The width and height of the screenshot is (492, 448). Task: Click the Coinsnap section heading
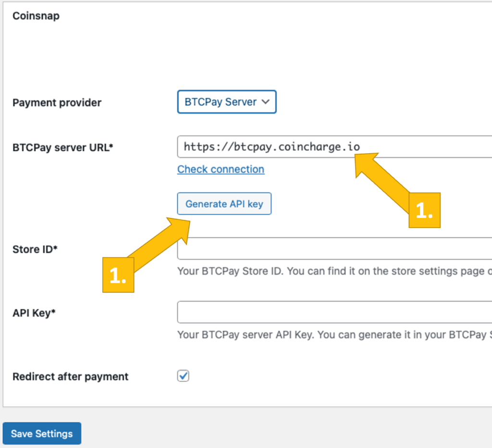coord(36,16)
